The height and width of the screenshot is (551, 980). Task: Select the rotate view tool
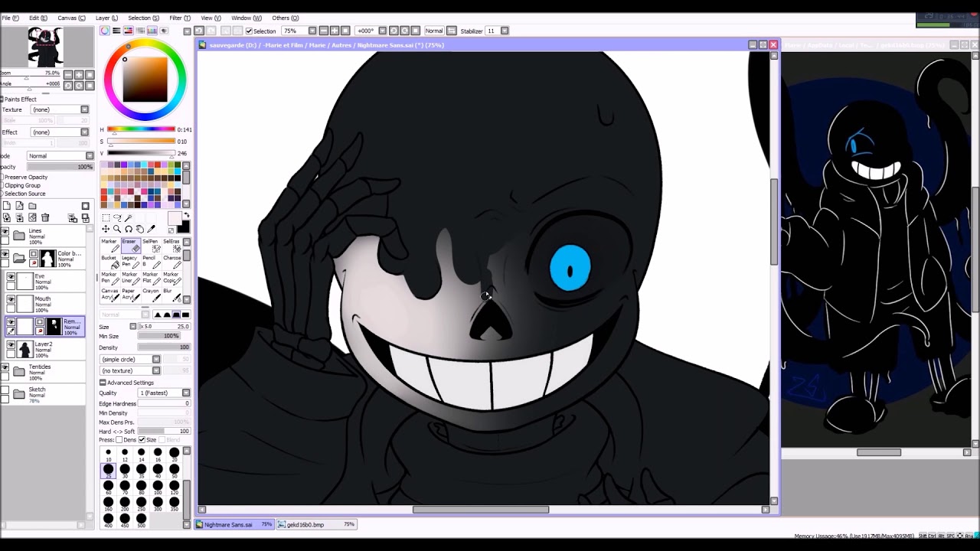point(129,230)
